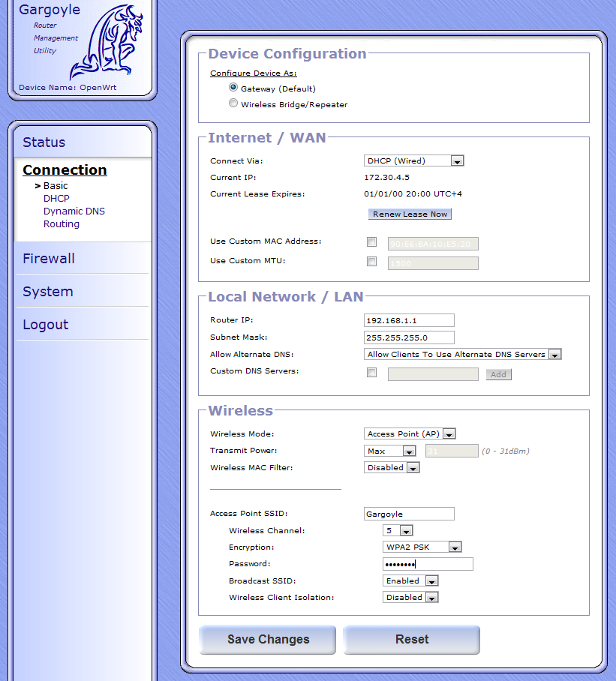Open the Wireless Channel selector
616x681 pixels.
click(397, 530)
